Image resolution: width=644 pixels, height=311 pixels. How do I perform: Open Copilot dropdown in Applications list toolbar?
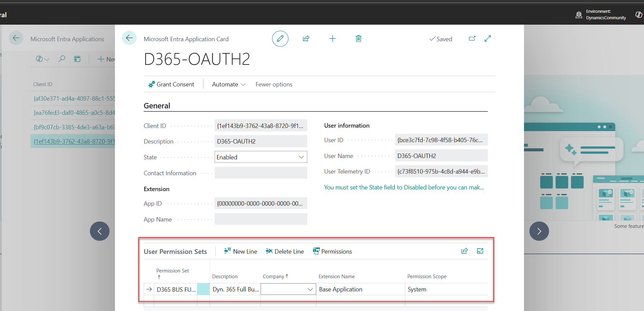43,59
